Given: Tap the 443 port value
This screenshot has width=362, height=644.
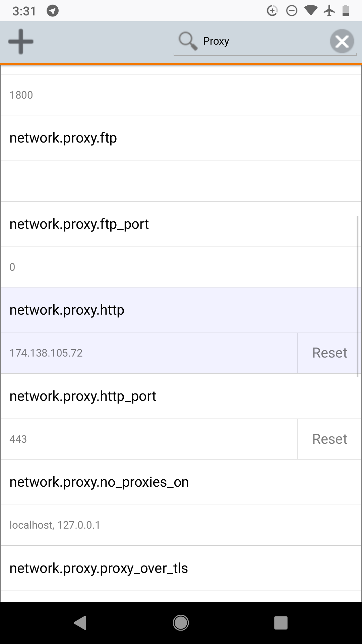Looking at the screenshot, I should (18, 439).
